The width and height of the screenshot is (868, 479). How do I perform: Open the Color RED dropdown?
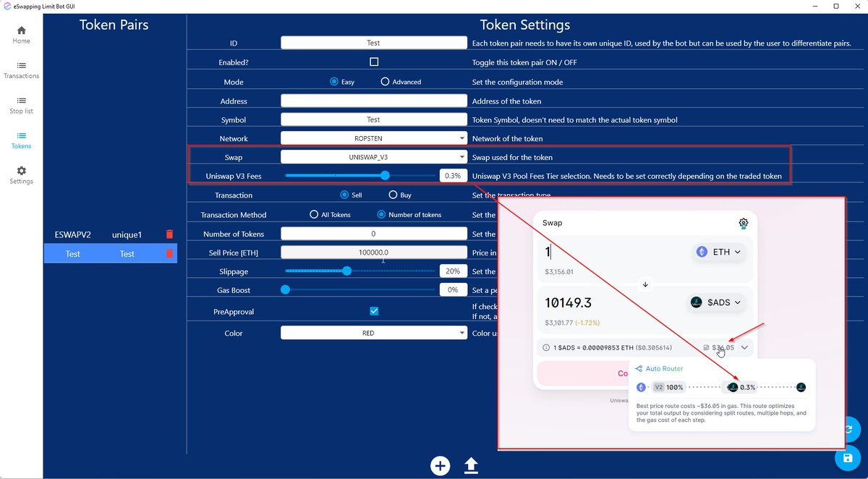[374, 333]
